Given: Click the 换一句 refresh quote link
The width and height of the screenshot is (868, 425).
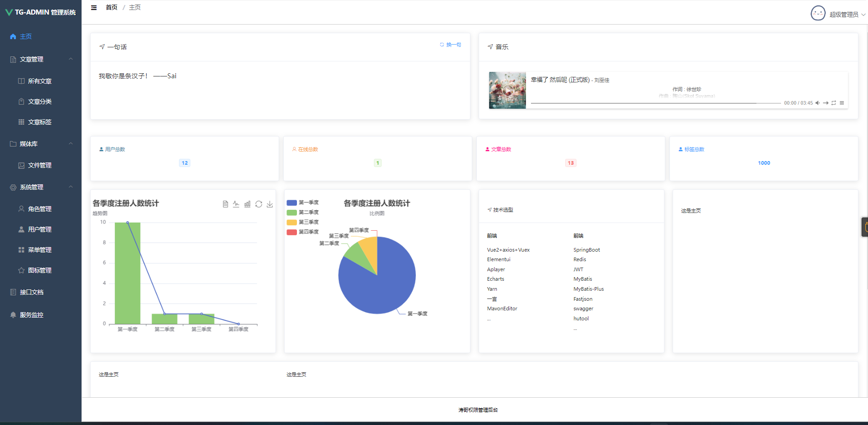Looking at the screenshot, I should pyautogui.click(x=450, y=45).
